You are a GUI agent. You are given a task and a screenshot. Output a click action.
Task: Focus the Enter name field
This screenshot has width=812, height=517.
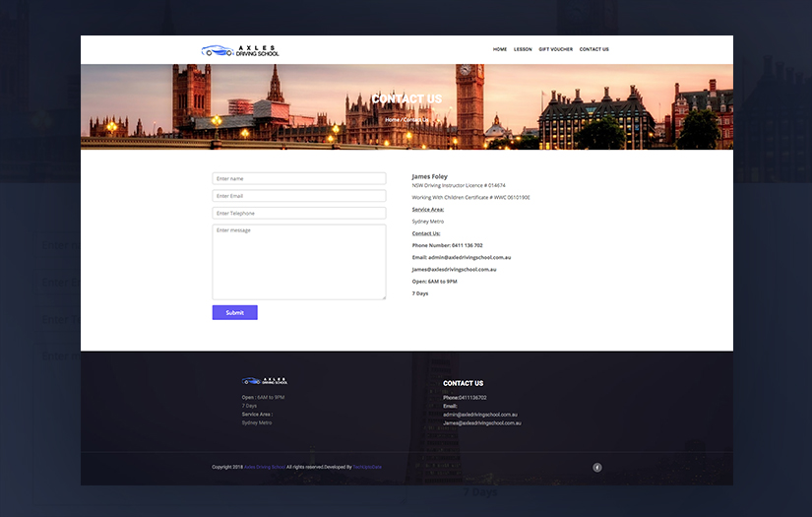coord(299,178)
